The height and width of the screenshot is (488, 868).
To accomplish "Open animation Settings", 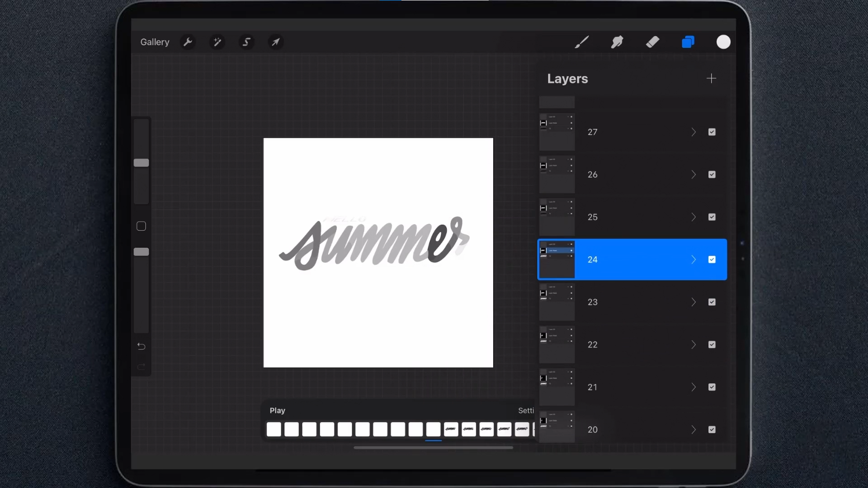I will tap(526, 410).
